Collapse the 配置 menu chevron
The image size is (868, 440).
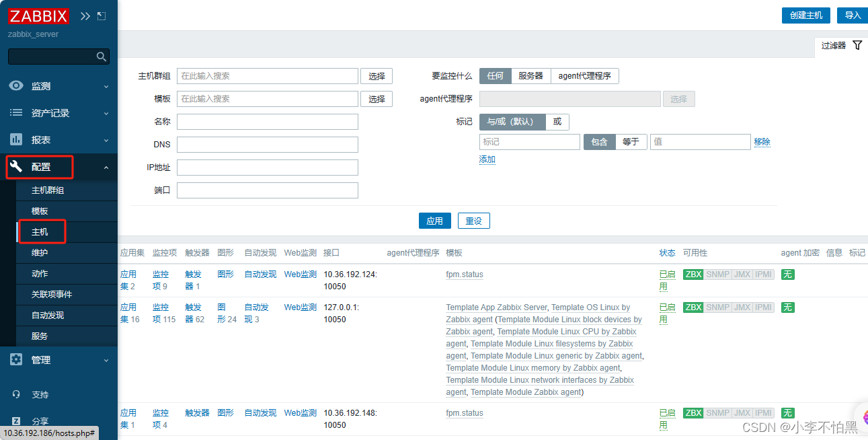pyautogui.click(x=106, y=167)
